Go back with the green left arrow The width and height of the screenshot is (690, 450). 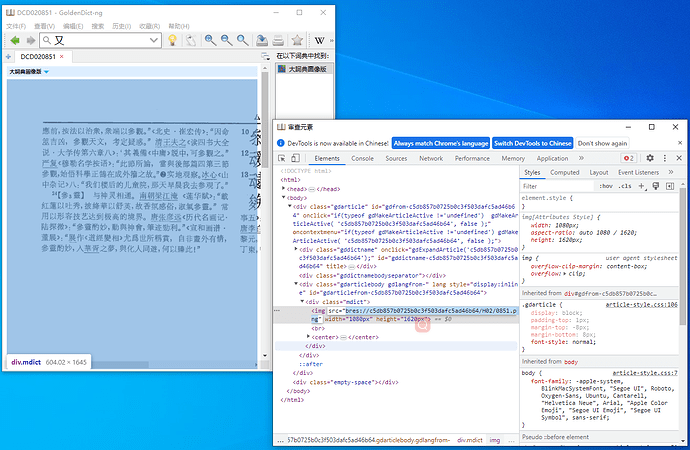[15, 40]
